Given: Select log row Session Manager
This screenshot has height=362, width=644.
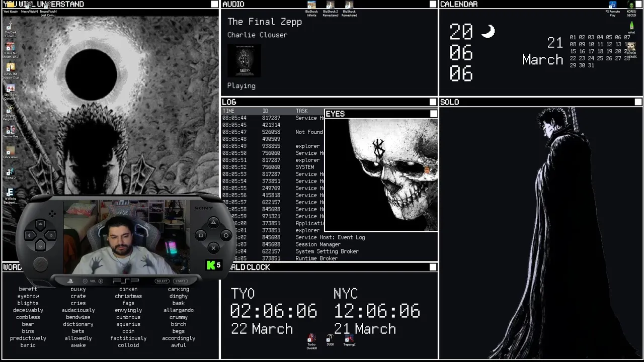Looking at the screenshot, I should [x=330, y=244].
